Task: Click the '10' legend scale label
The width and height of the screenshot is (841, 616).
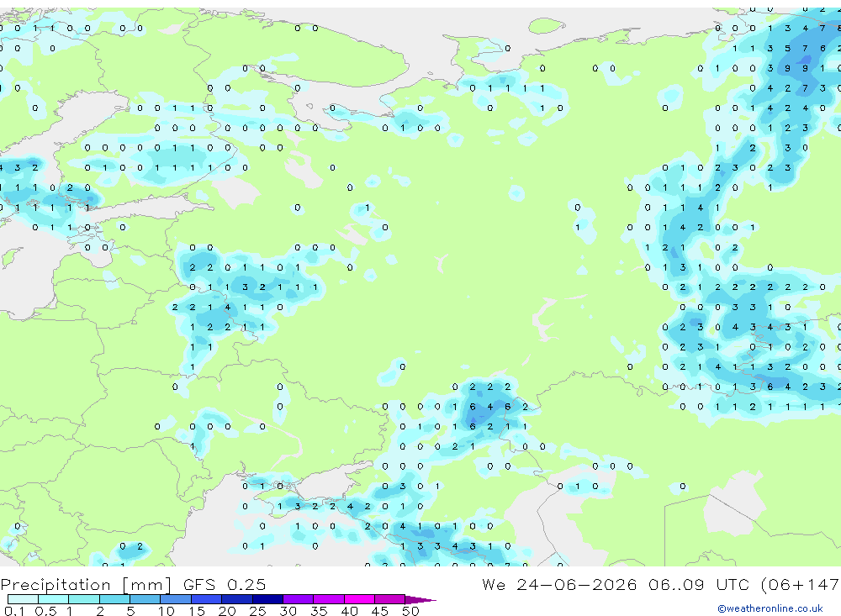Action: tap(166, 611)
